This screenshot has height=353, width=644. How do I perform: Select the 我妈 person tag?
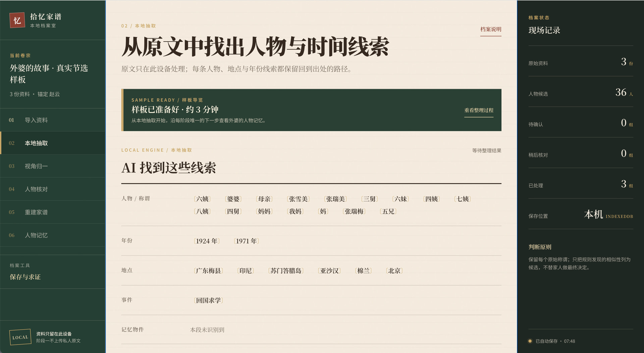tap(295, 211)
